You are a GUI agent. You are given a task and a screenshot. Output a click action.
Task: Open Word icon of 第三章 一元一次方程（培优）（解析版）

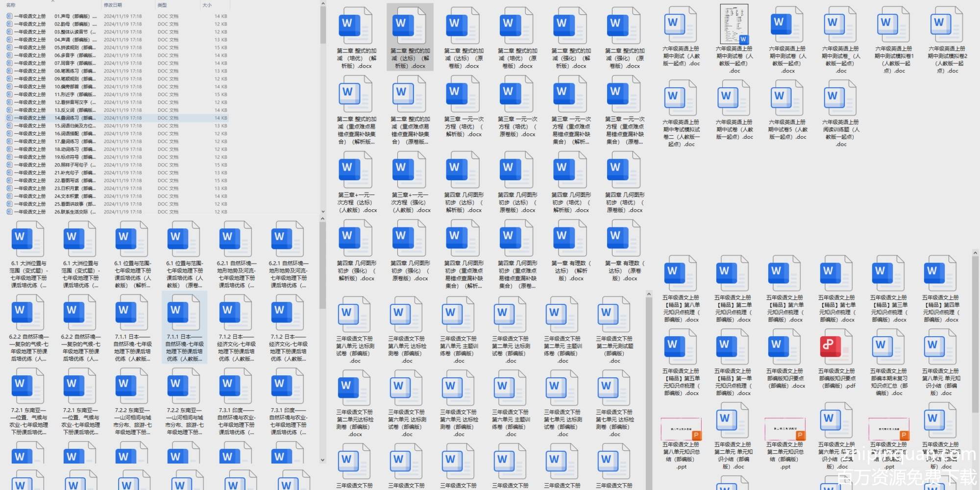pos(463,94)
